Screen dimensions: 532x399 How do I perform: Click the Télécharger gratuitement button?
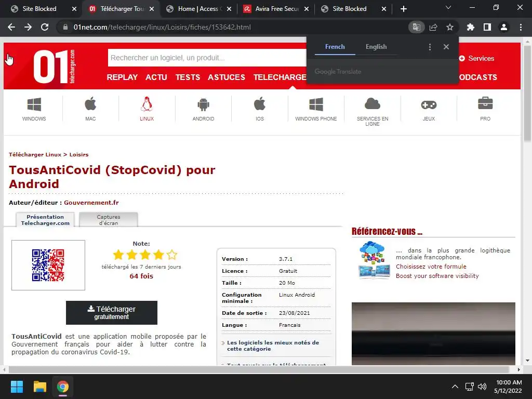tap(112, 312)
